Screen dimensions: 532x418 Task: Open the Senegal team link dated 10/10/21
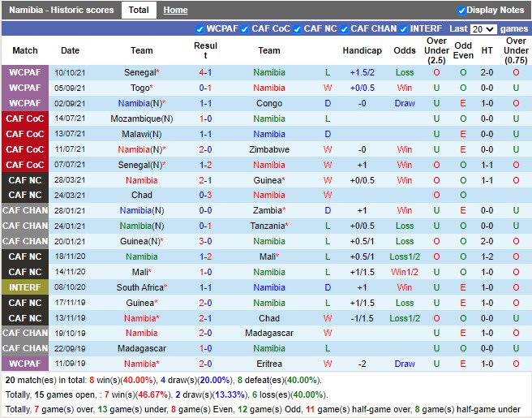140,72
